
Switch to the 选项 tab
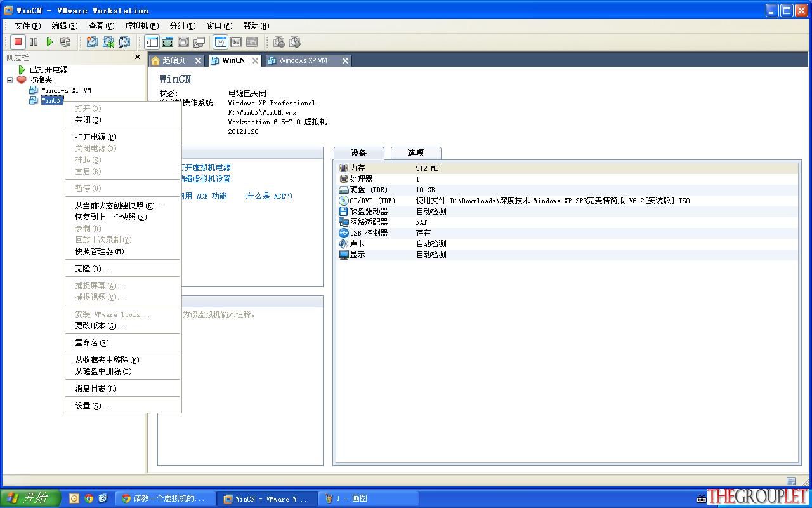coord(416,152)
